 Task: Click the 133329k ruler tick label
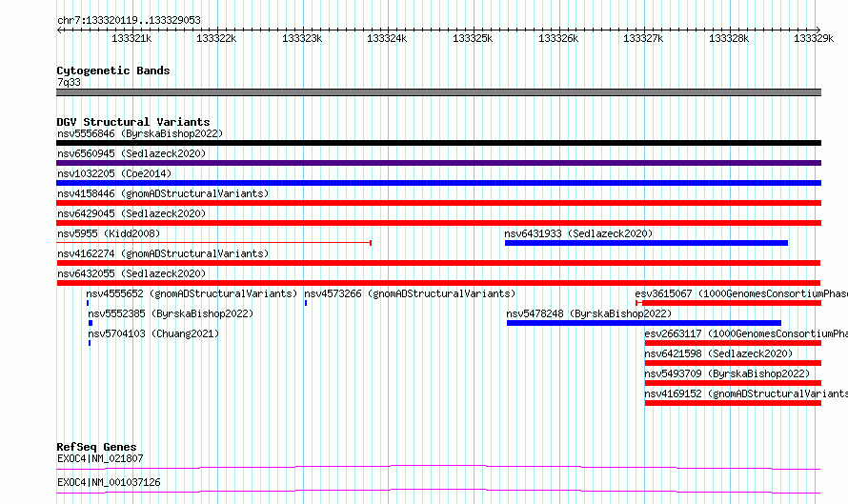[814, 38]
